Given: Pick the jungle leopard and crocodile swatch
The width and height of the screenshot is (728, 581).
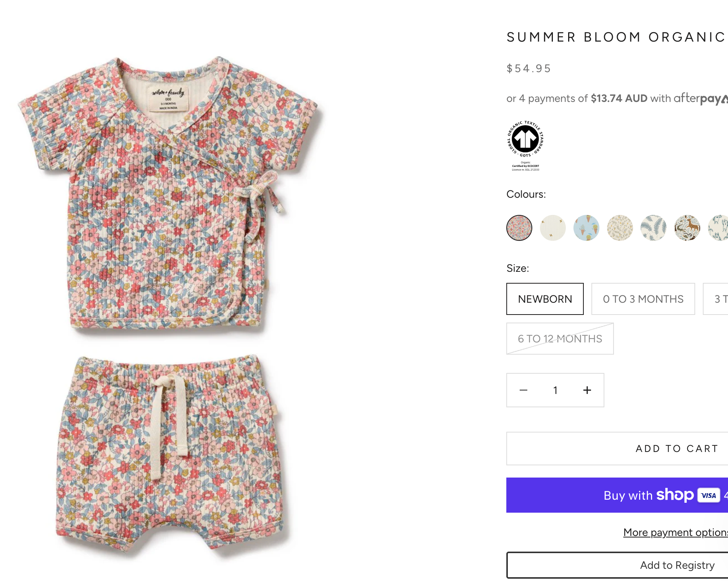Looking at the screenshot, I should pos(687,228).
